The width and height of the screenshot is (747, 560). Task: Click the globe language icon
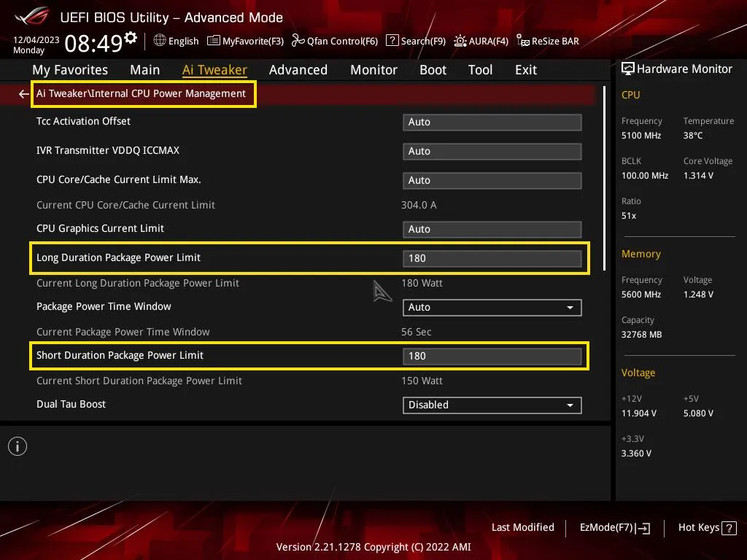[x=160, y=41]
